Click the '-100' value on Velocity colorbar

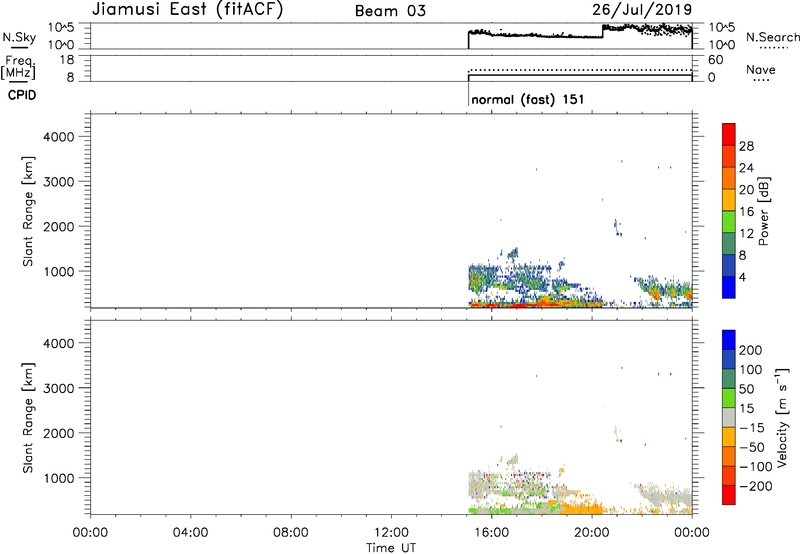tap(756, 467)
